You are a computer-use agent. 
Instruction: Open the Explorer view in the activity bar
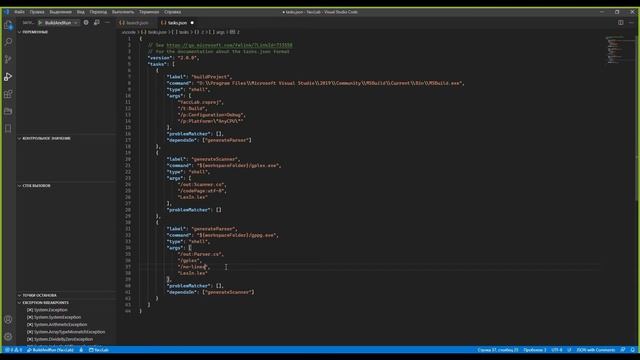click(8, 25)
